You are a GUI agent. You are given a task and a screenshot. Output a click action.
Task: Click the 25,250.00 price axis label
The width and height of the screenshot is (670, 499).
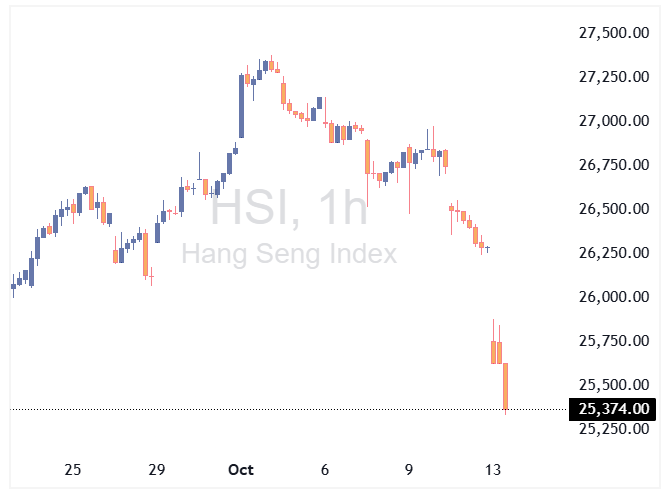click(x=615, y=429)
